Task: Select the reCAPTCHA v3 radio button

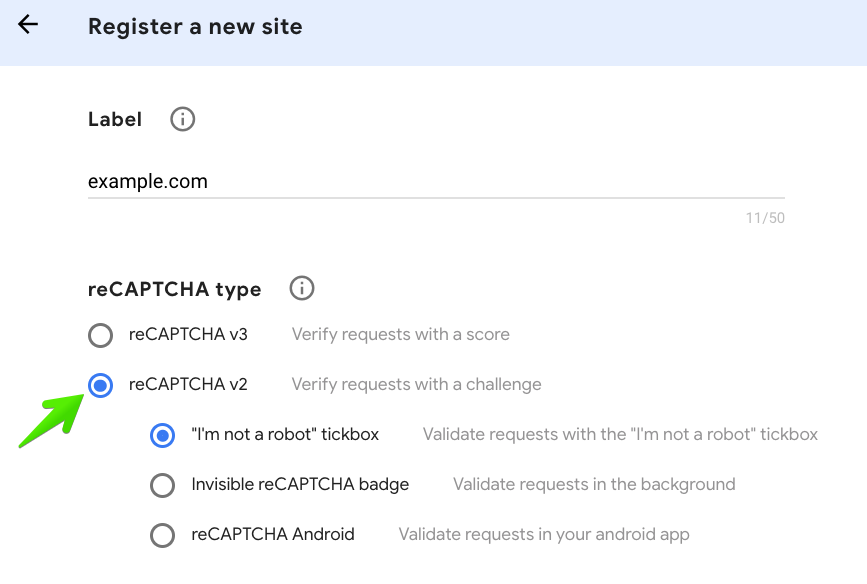Action: click(101, 335)
